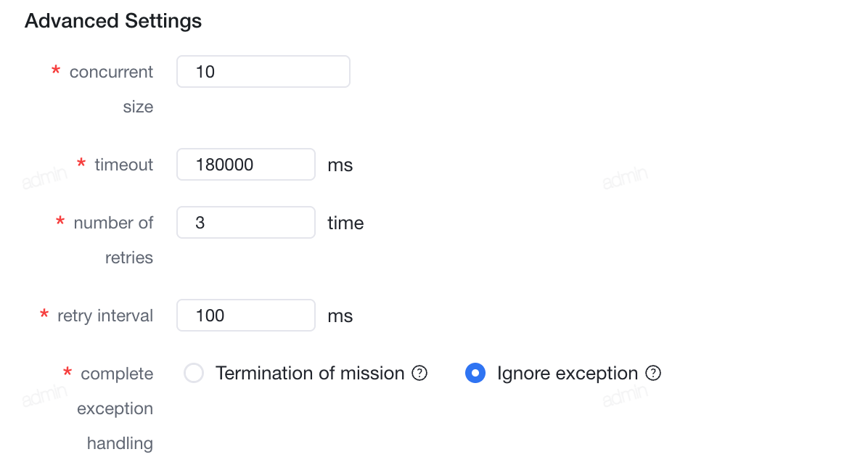The image size is (868, 473).
Task: Click the complete exception handling label
Action: [x=115, y=408]
